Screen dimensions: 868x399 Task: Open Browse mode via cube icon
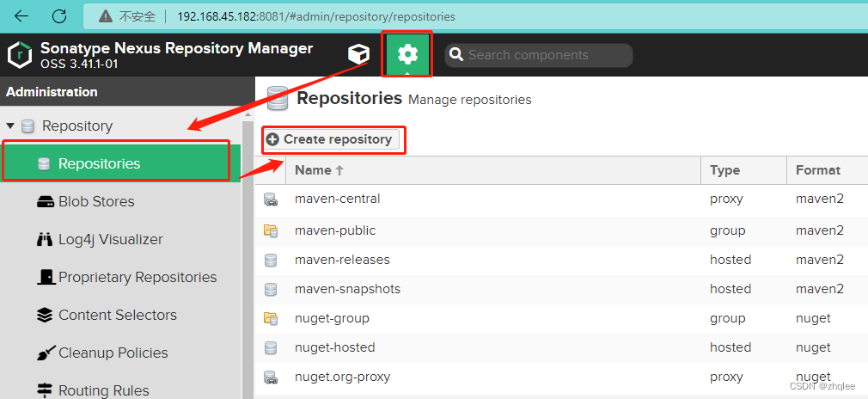358,54
